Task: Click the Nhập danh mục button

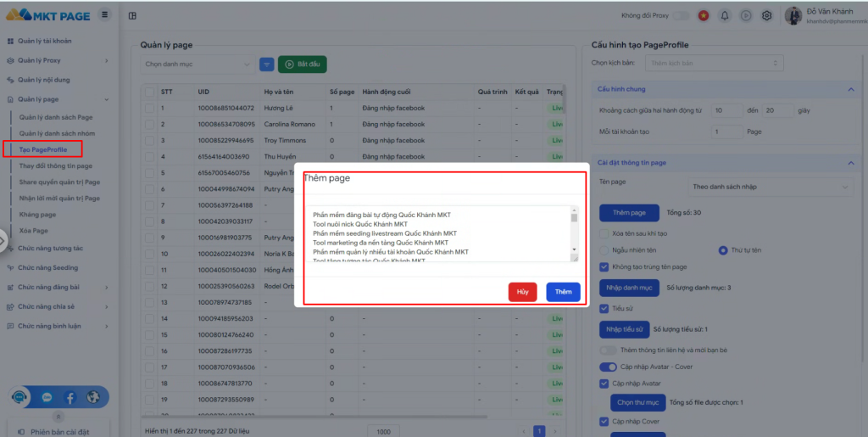Action: tap(630, 288)
